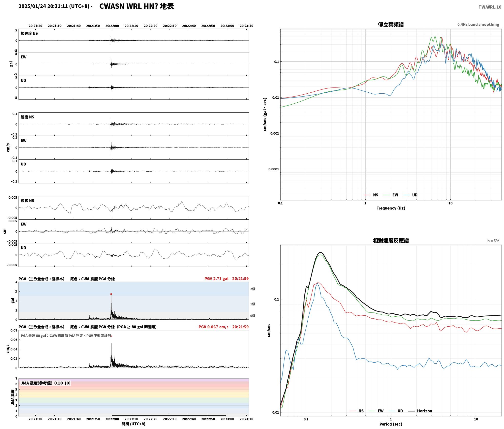Click the 20:22:00 tick on top time axis
This screenshot has height=429, width=504.
pyautogui.click(x=112, y=26)
